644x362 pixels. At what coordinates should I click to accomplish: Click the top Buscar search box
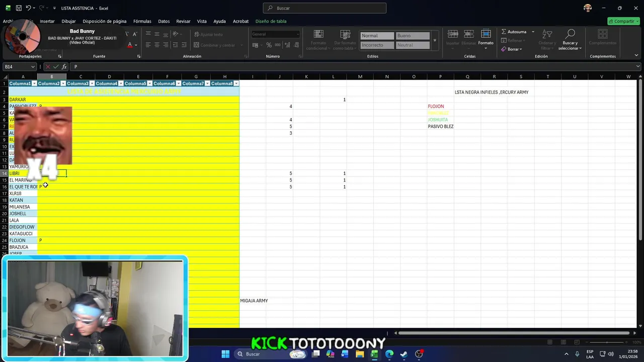click(325, 8)
